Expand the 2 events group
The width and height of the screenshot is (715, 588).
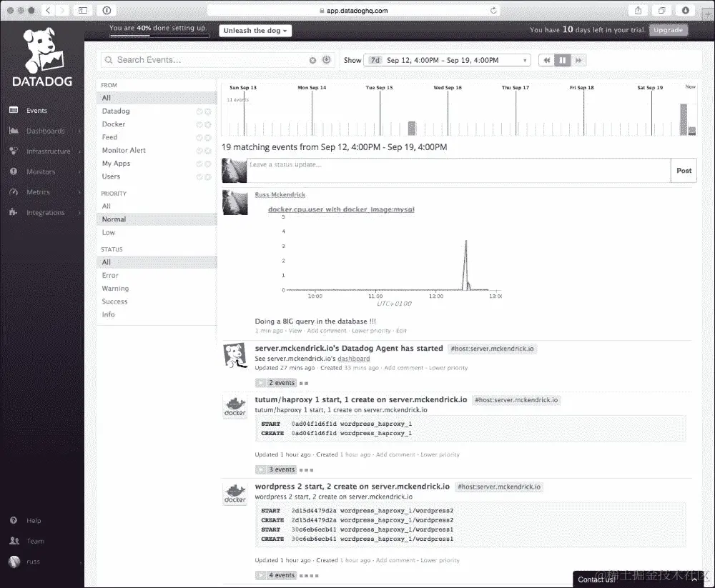tap(277, 383)
